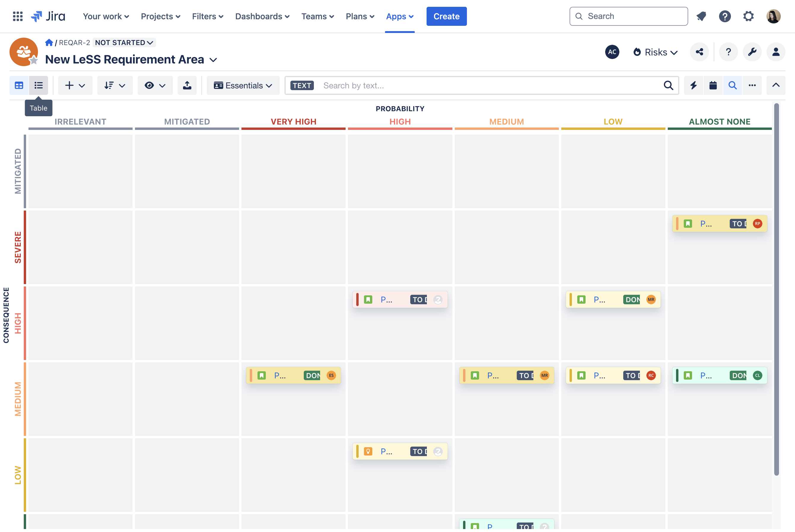Click the REQAR-2 breadcrumb link
This screenshot has height=532, width=795.
tap(74, 42)
